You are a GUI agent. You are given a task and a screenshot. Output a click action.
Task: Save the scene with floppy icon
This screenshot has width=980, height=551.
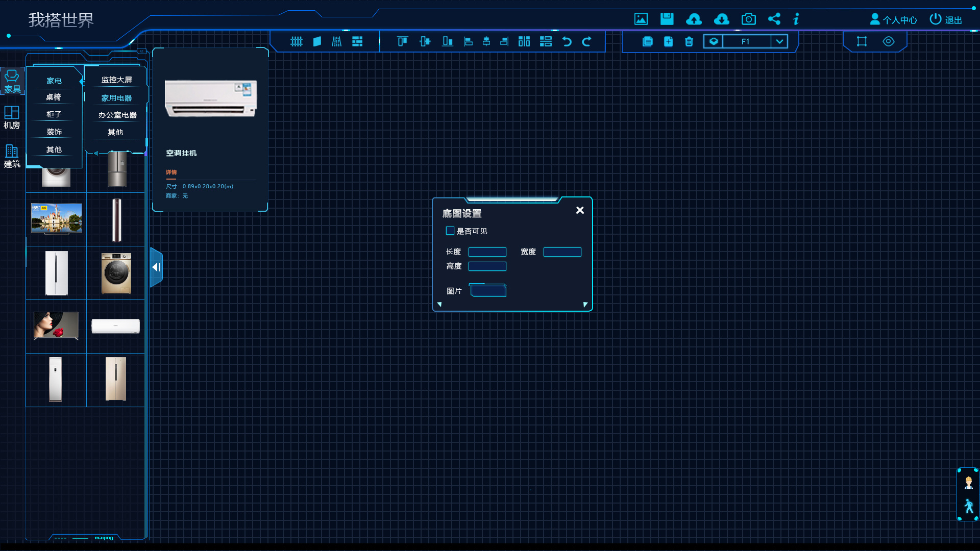click(667, 19)
